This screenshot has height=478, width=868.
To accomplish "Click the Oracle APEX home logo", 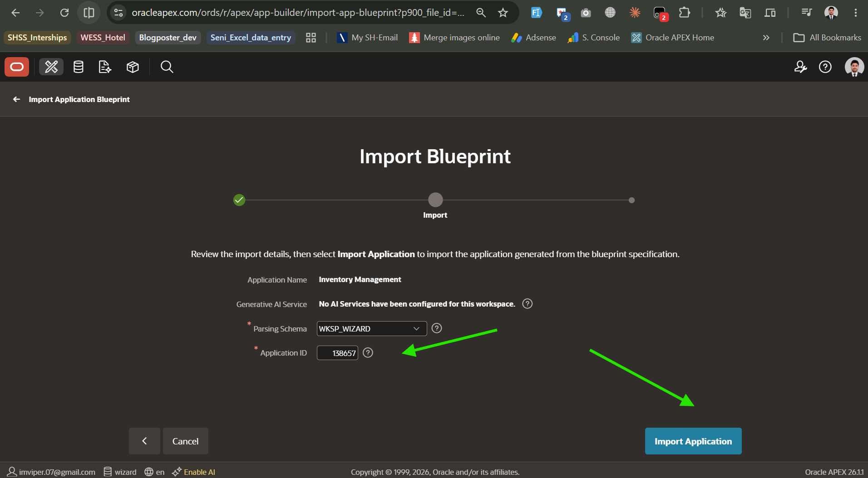I will [17, 67].
